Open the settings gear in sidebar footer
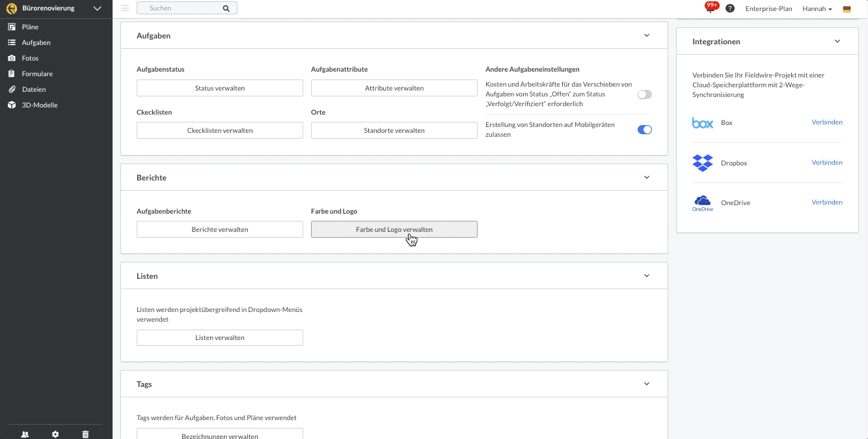The width and height of the screenshot is (868, 439). coord(55,434)
